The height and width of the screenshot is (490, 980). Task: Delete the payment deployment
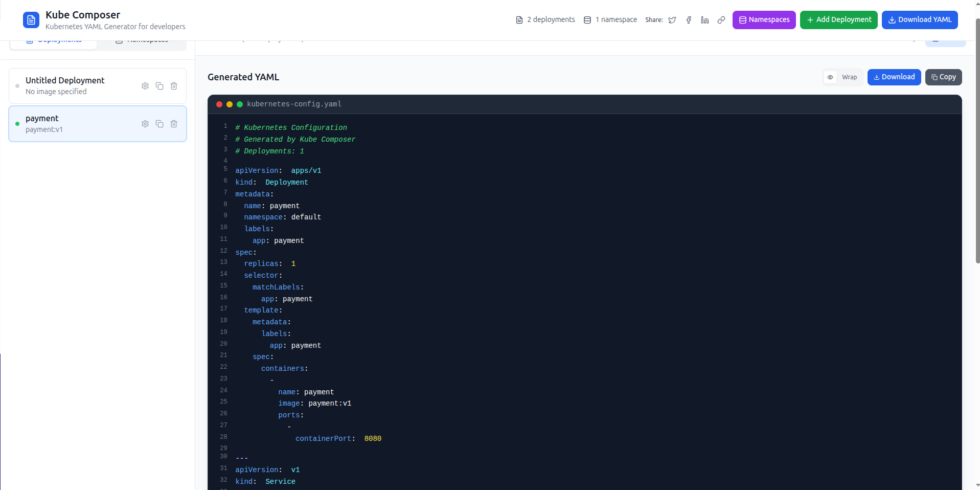(174, 124)
